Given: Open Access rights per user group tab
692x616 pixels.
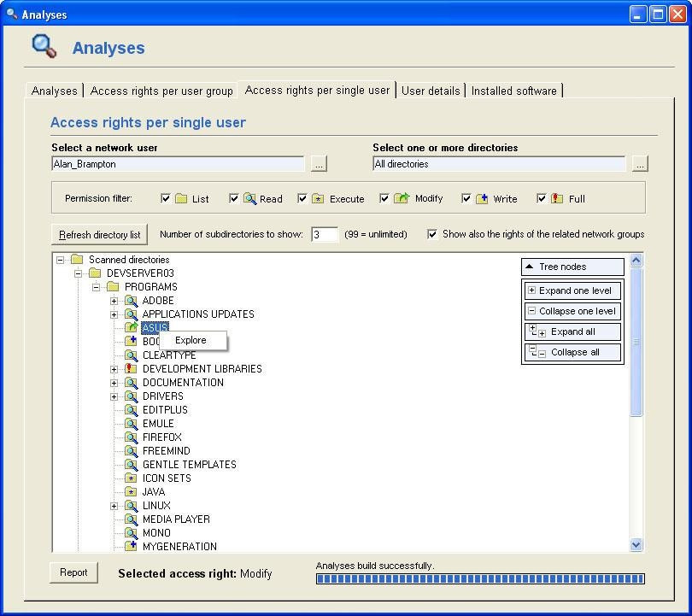Looking at the screenshot, I should (x=161, y=91).
